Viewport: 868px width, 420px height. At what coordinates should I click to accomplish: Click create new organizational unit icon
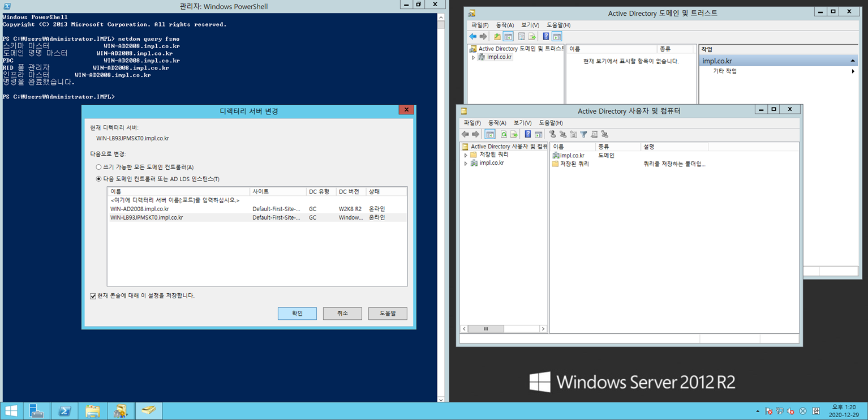pyautogui.click(x=573, y=134)
